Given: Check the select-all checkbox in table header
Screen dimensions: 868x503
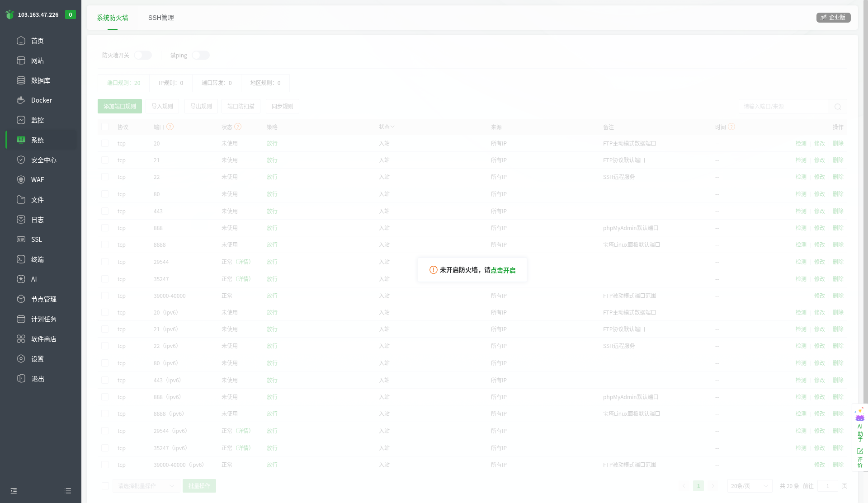Looking at the screenshot, I should pyautogui.click(x=105, y=127).
